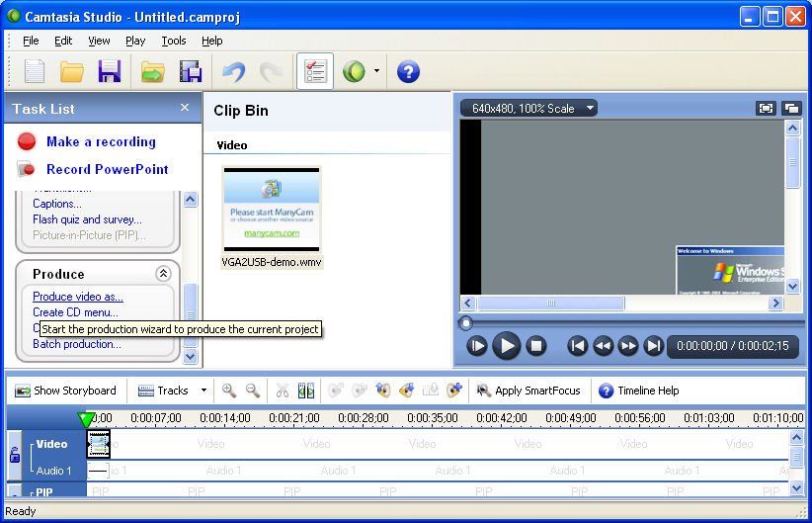Click the 'Make a recording' link

[101, 142]
